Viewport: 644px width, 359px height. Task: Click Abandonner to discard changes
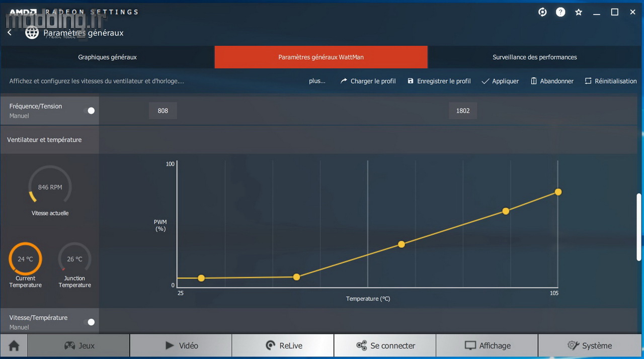(552, 81)
